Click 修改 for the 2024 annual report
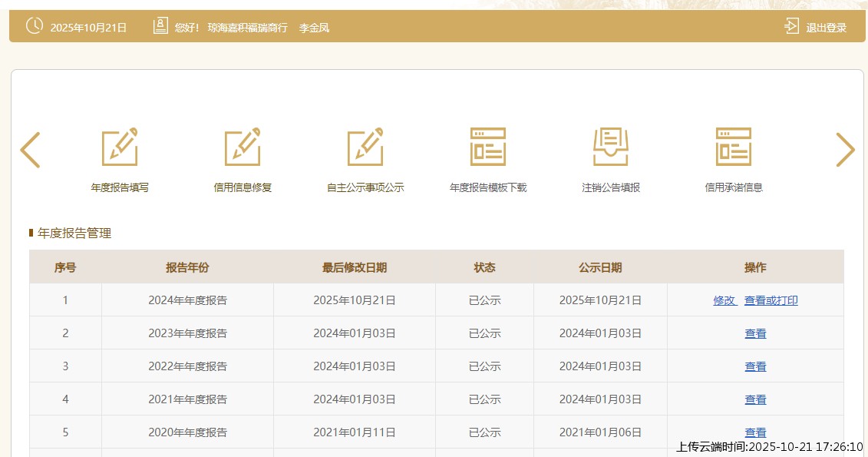 (x=724, y=300)
